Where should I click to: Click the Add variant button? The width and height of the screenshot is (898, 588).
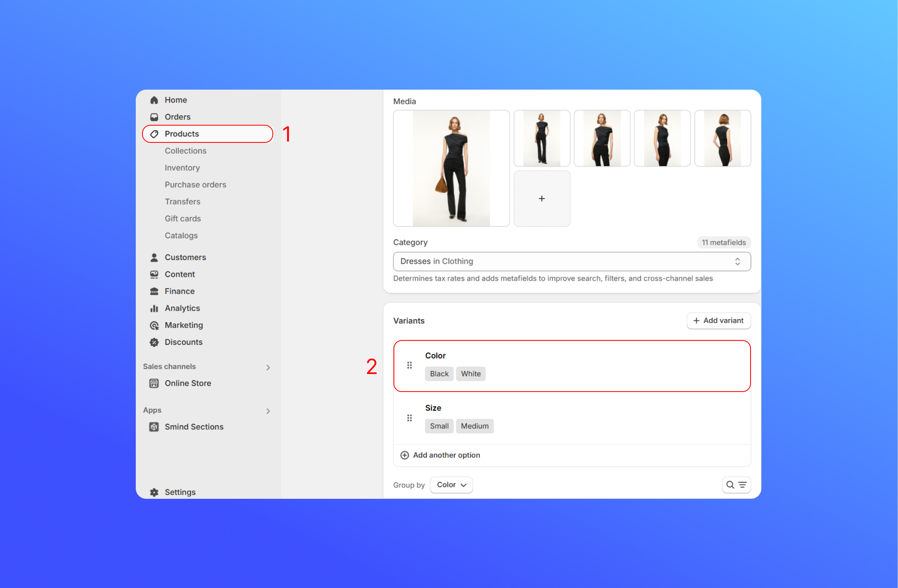pyautogui.click(x=718, y=321)
